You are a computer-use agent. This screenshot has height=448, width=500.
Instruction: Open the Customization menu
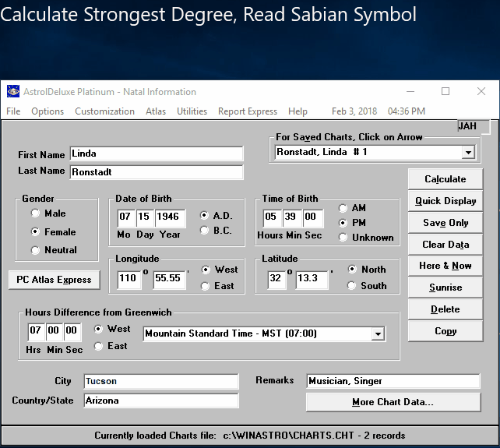pyautogui.click(x=104, y=111)
